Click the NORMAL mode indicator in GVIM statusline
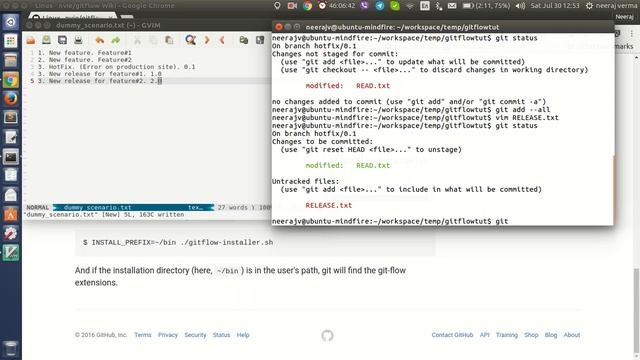Image resolution: width=640 pixels, height=360 pixels. (x=38, y=207)
